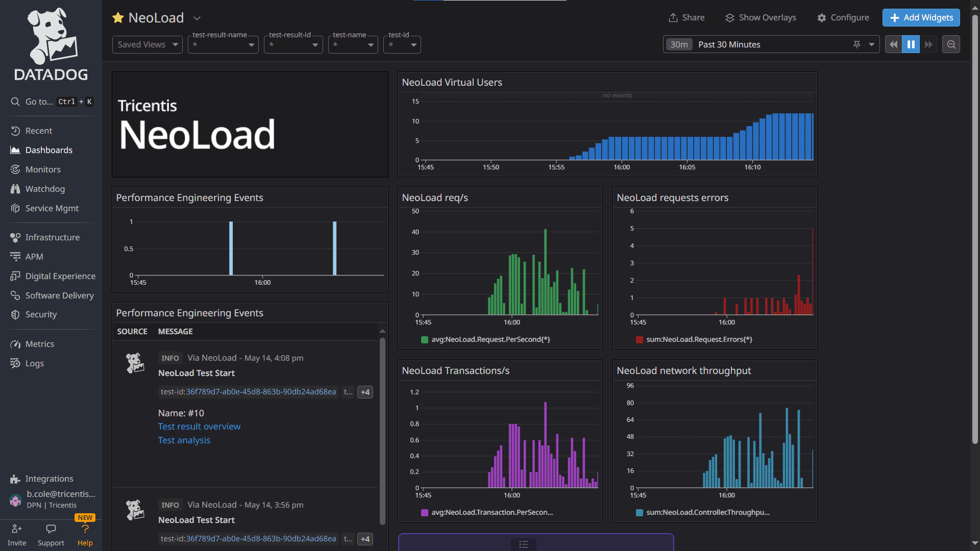Star or unstar the NeoLoad dashboard
This screenshot has width=980, height=551.
118,17
